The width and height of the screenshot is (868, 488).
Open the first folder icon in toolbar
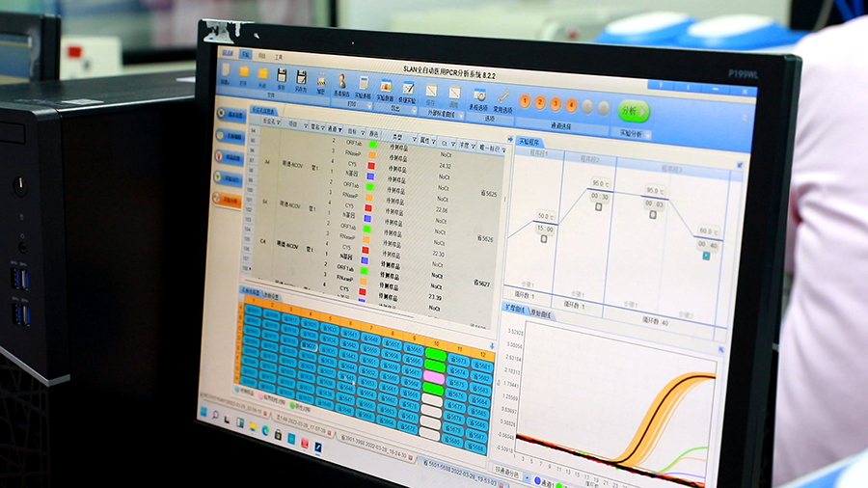(244, 71)
